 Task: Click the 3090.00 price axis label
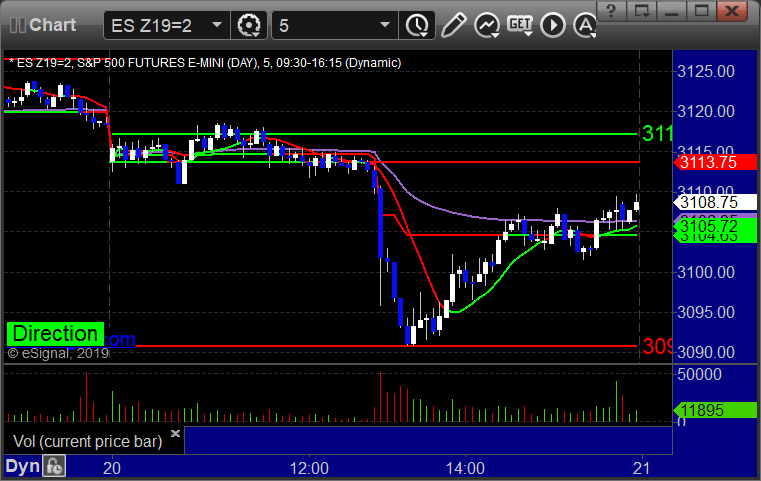pos(706,352)
